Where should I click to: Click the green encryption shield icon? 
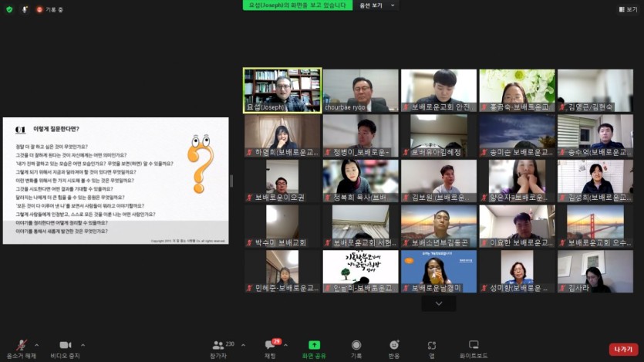coord(9,9)
